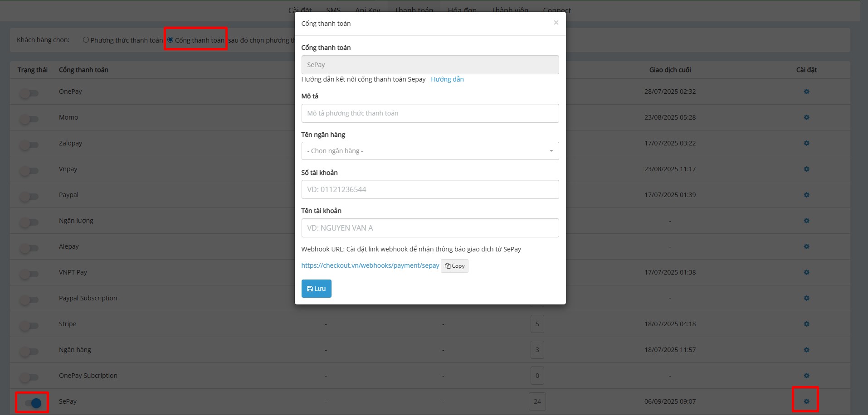This screenshot has height=415, width=868.
Task: Toggle Momo gateway status switch
Action: [x=29, y=119]
